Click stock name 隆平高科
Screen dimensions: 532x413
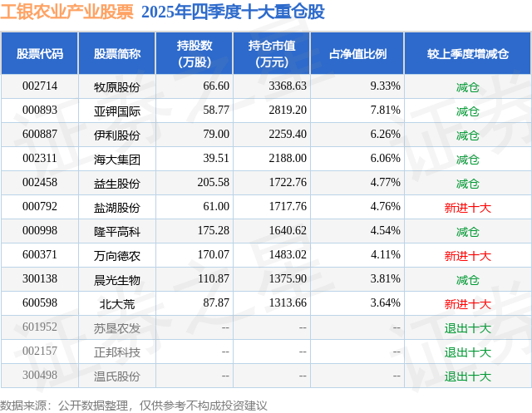[x=117, y=232]
